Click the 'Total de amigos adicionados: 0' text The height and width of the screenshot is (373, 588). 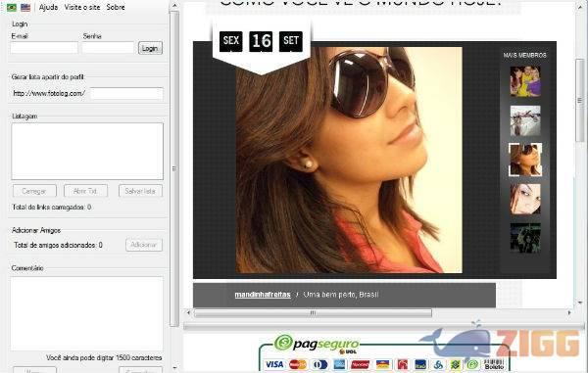tap(58, 245)
